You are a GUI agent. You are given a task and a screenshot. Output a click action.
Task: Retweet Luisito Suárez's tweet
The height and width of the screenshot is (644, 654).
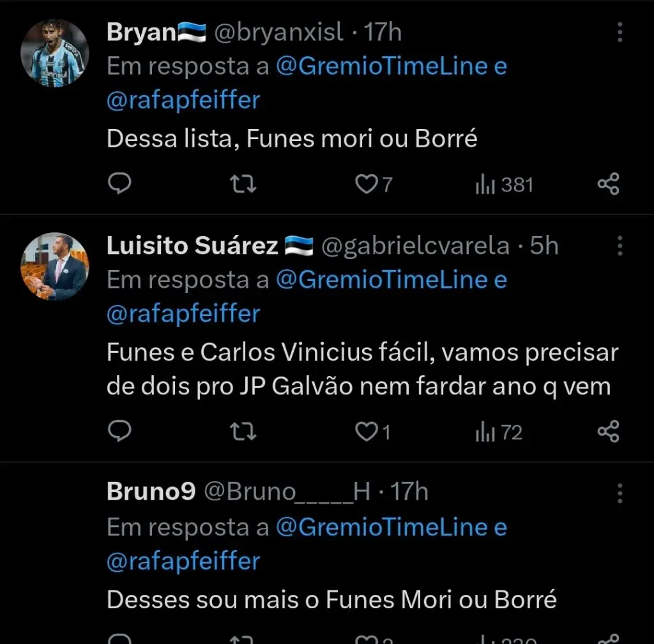click(243, 433)
